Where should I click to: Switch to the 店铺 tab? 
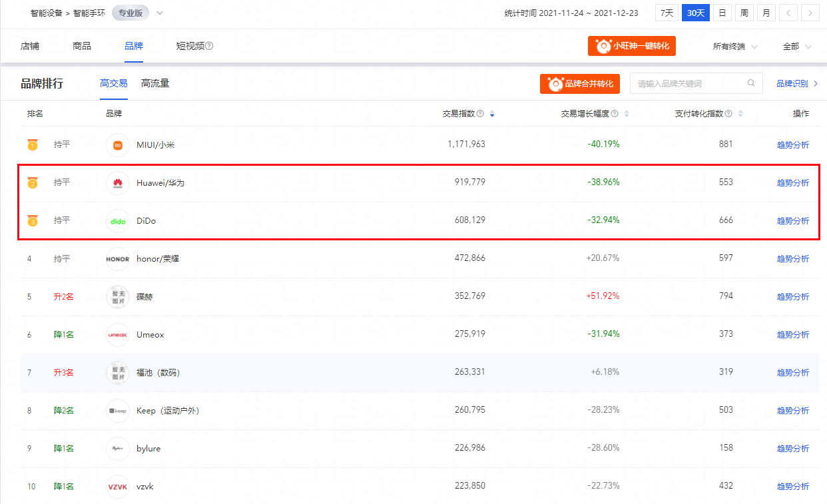tap(30, 46)
